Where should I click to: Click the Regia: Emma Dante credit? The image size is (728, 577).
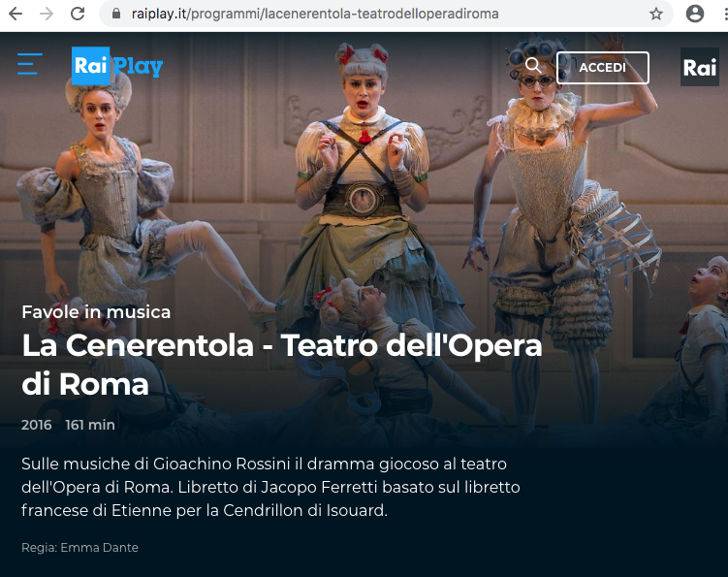[79, 547]
